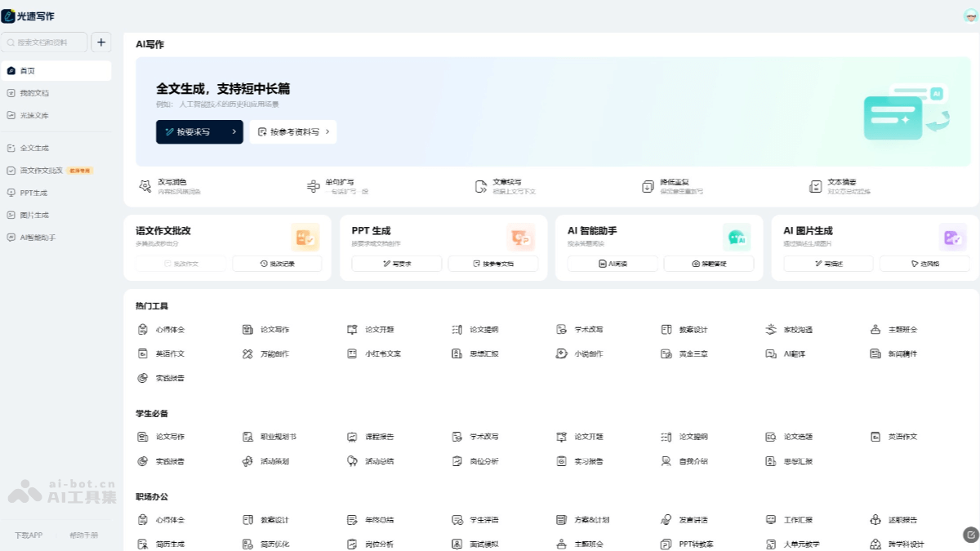Click the 批改记录 button

point(277,264)
